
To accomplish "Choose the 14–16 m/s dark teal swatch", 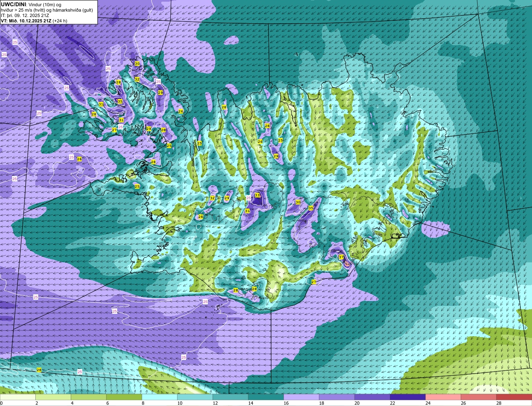I will (x=266, y=397).
